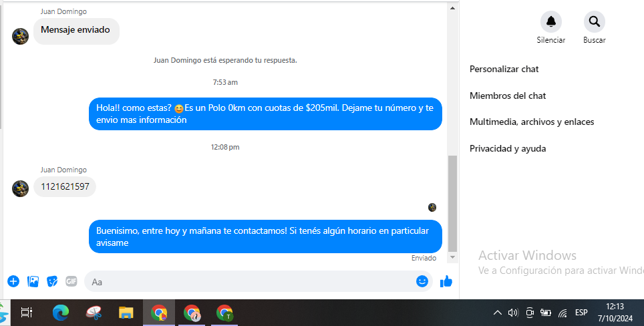Image resolution: width=644 pixels, height=326 pixels.
Task: Expand Miembros del chat section
Action: tap(508, 96)
